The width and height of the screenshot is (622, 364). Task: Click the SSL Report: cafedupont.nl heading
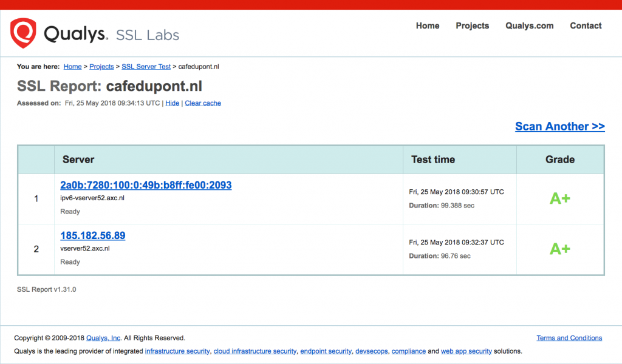click(x=109, y=86)
